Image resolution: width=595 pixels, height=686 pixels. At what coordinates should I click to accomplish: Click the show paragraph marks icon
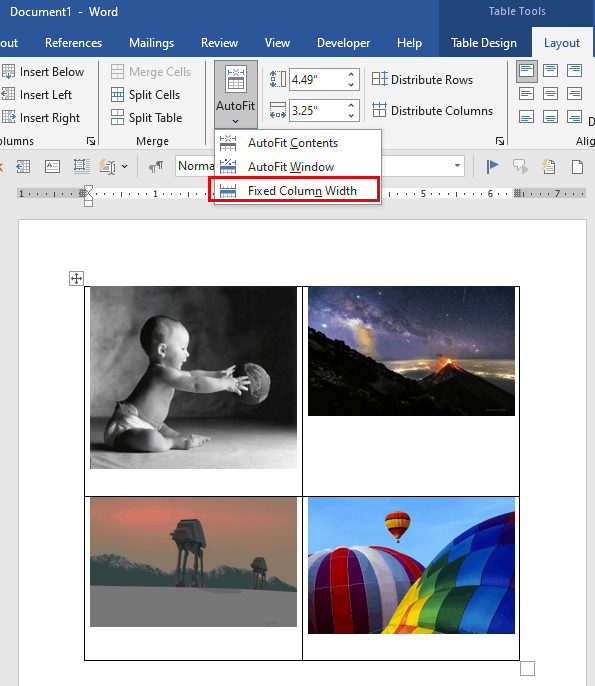(x=156, y=167)
